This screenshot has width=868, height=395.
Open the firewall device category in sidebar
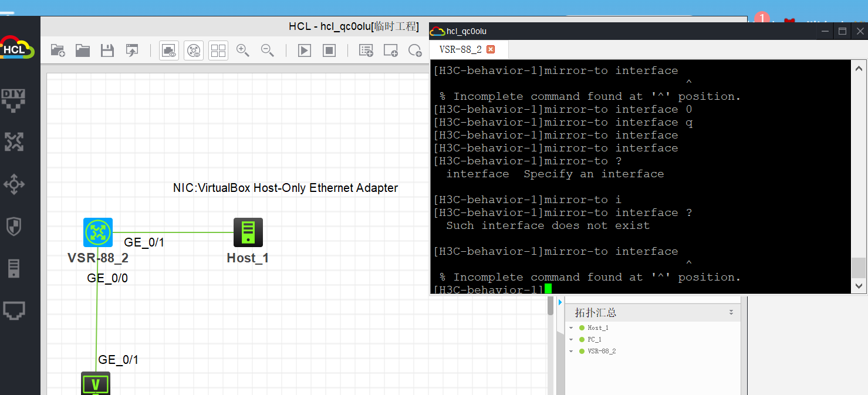[14, 227]
